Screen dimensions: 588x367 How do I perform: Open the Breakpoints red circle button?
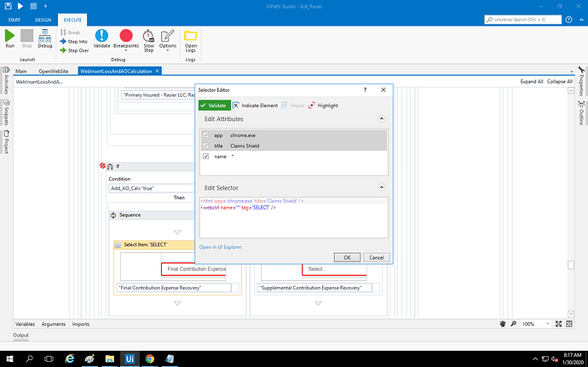coord(126,40)
